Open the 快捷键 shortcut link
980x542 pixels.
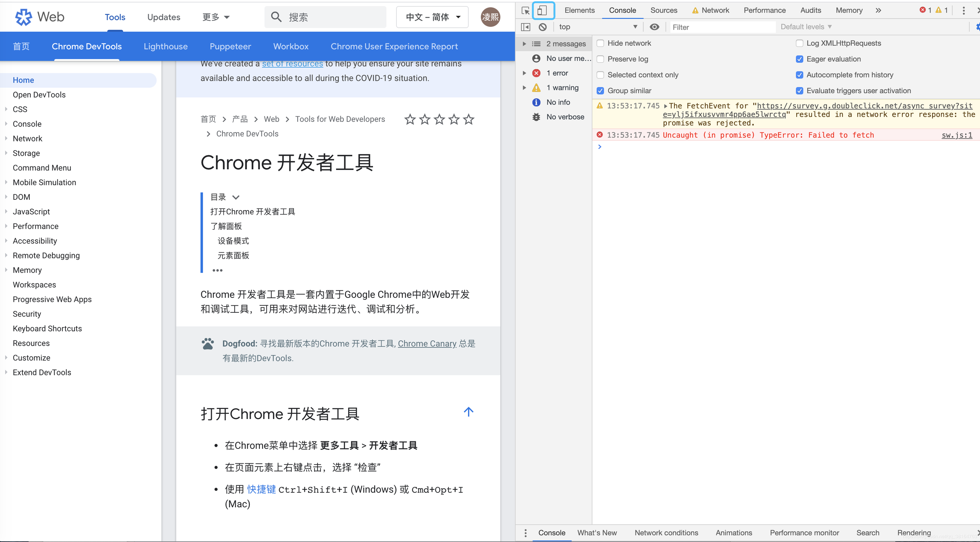[x=261, y=490]
